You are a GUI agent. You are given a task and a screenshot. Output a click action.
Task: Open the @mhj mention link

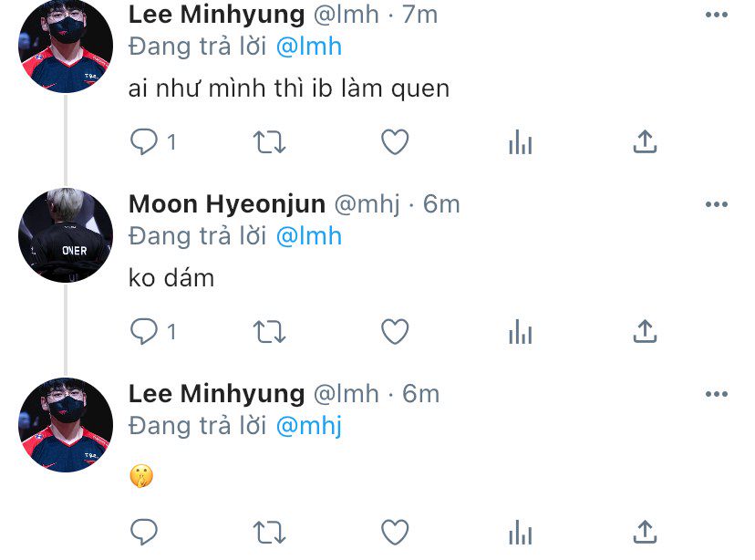(x=308, y=425)
